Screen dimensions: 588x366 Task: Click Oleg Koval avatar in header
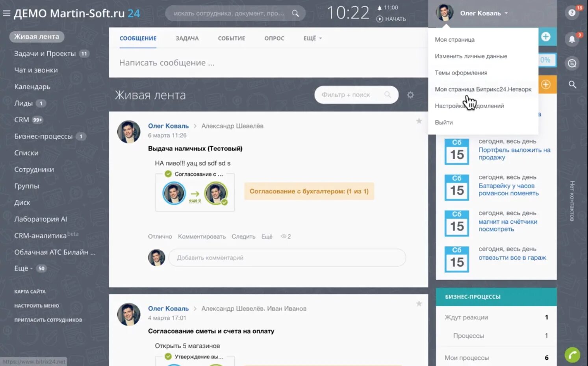(444, 13)
